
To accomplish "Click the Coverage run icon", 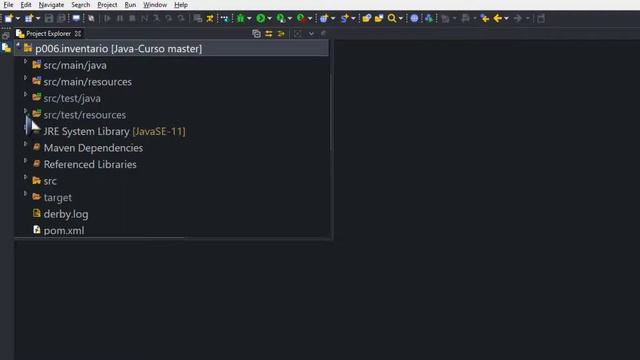I will pyautogui.click(x=280, y=18).
